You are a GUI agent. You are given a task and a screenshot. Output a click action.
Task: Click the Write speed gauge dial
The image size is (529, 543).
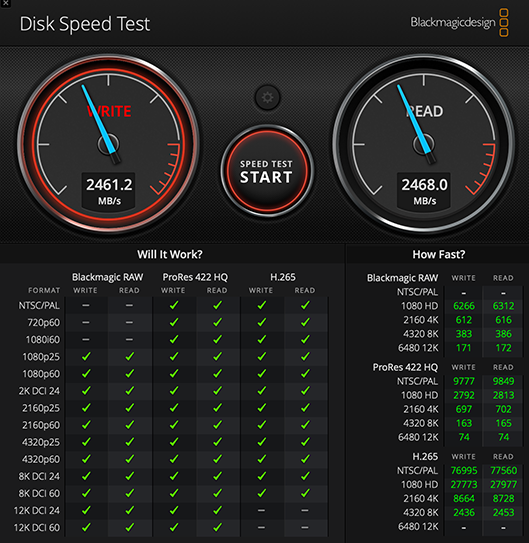(108, 143)
